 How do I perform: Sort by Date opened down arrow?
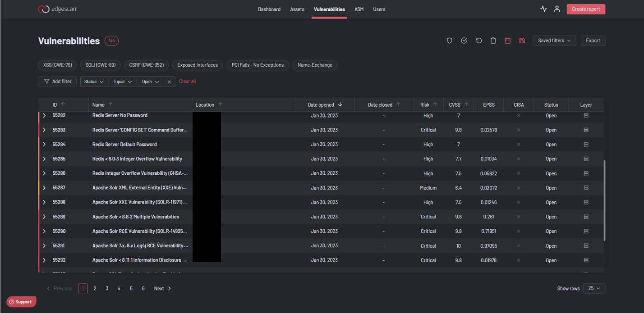[x=340, y=104]
